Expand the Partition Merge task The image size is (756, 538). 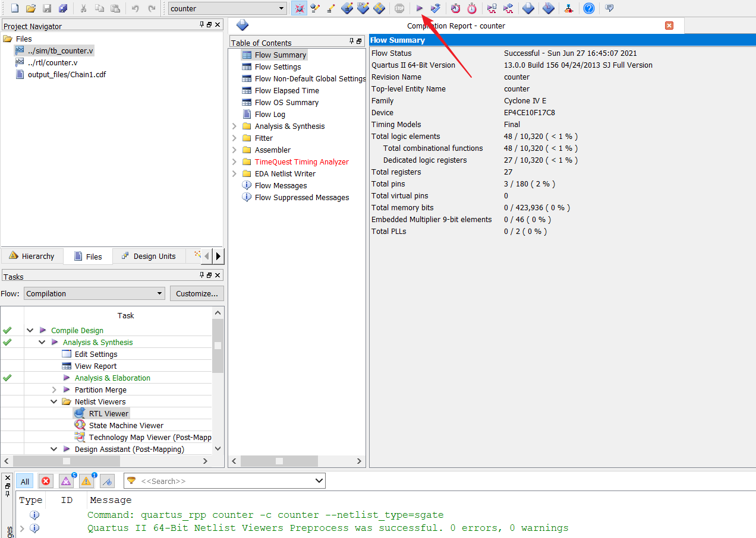[54, 390]
